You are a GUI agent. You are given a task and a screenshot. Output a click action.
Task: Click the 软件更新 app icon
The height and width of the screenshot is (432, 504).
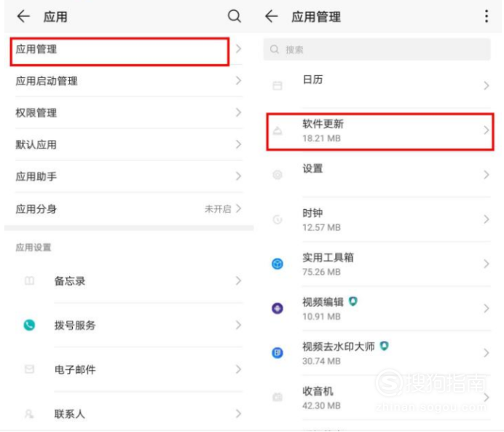point(277,130)
